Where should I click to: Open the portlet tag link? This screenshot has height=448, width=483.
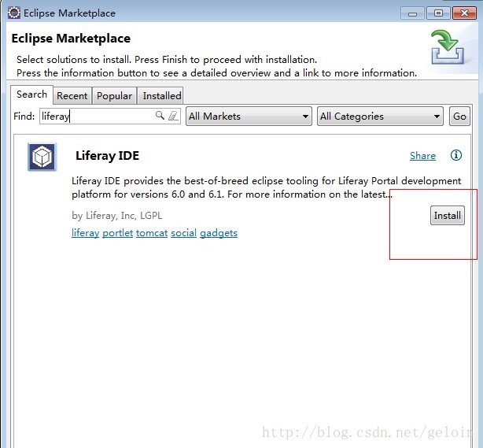(118, 233)
